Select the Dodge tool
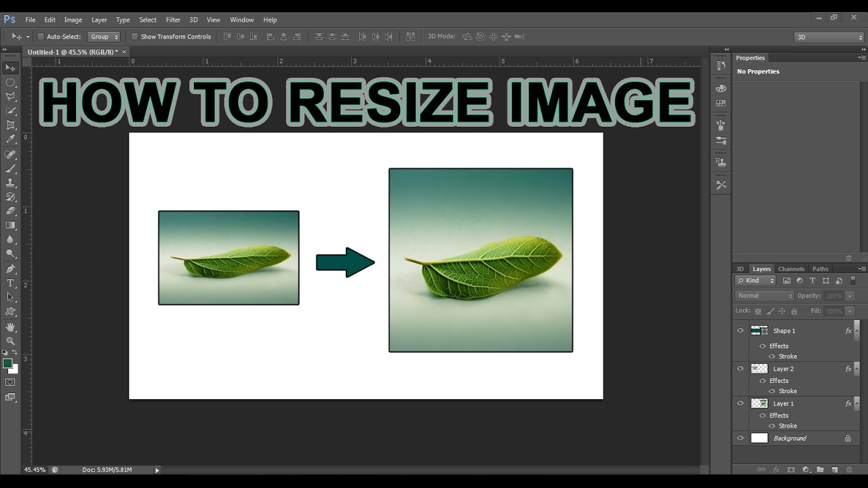The image size is (868, 488). click(x=10, y=254)
